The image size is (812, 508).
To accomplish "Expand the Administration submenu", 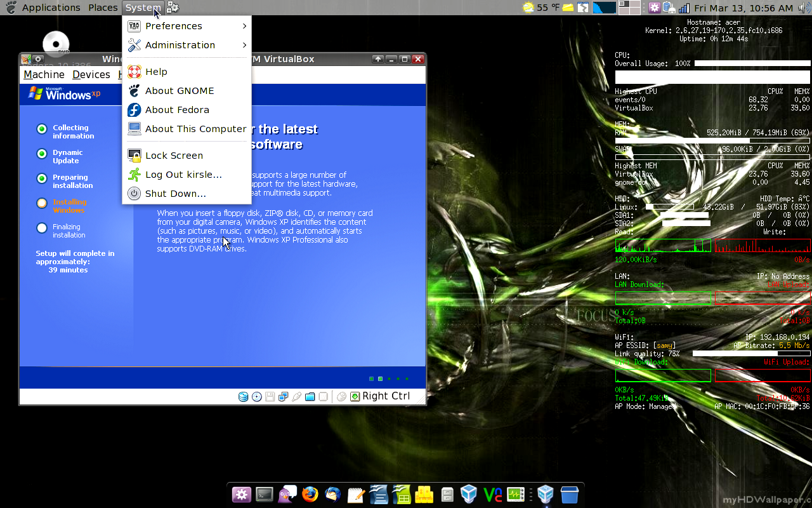I will coord(187,45).
